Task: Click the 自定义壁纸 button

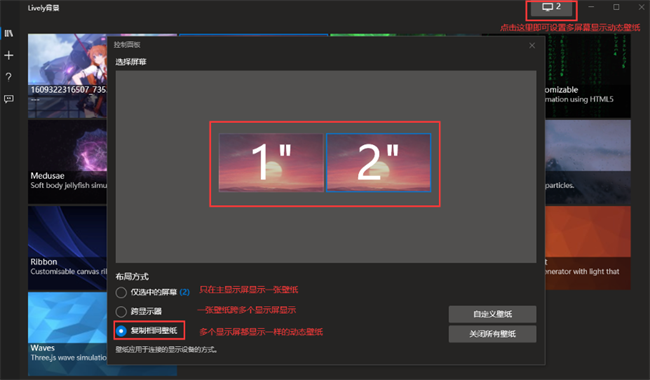Action: click(x=492, y=314)
